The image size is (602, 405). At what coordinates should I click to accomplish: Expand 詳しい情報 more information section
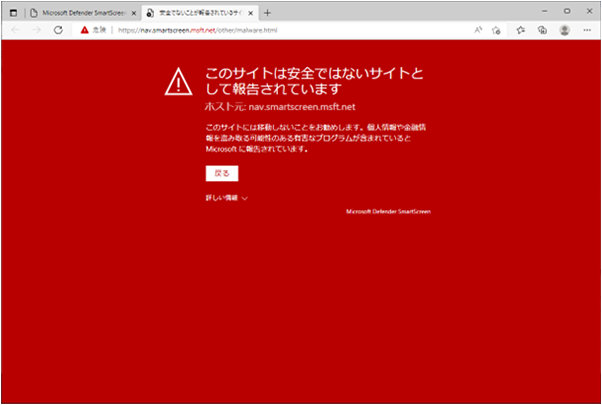click(x=227, y=198)
